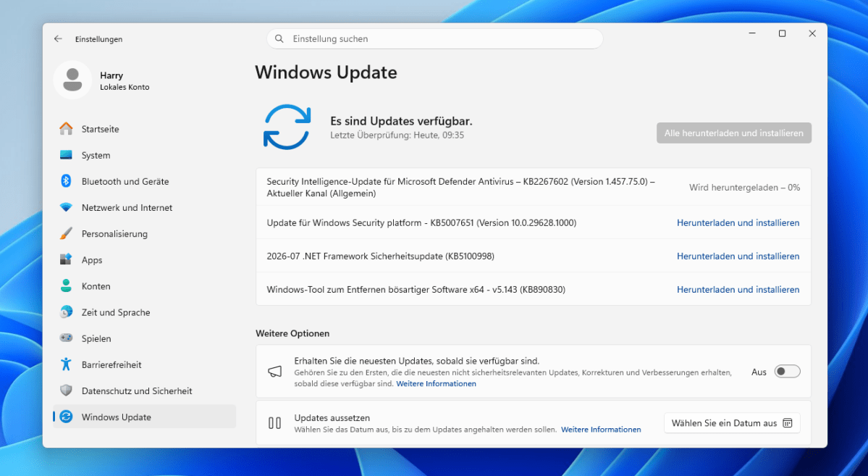Download and install the KB5007651 update
Viewport: 868px width, 476px height.
pyautogui.click(x=738, y=222)
